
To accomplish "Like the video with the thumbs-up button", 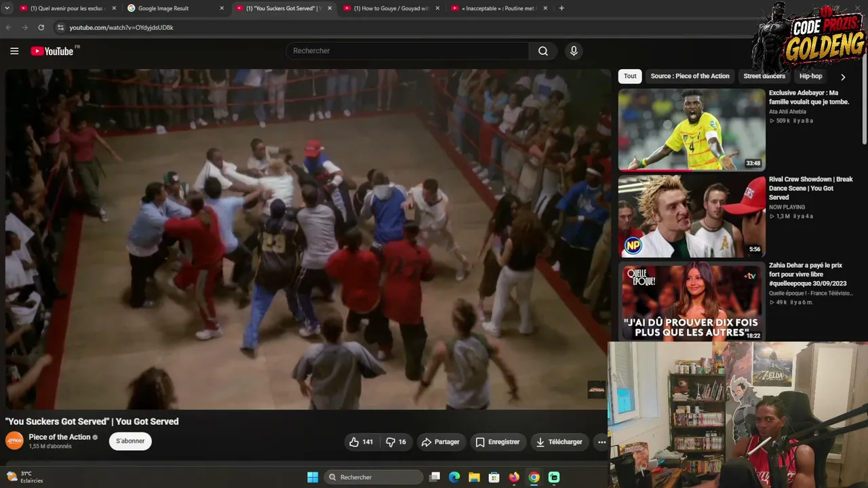I will [x=361, y=442].
